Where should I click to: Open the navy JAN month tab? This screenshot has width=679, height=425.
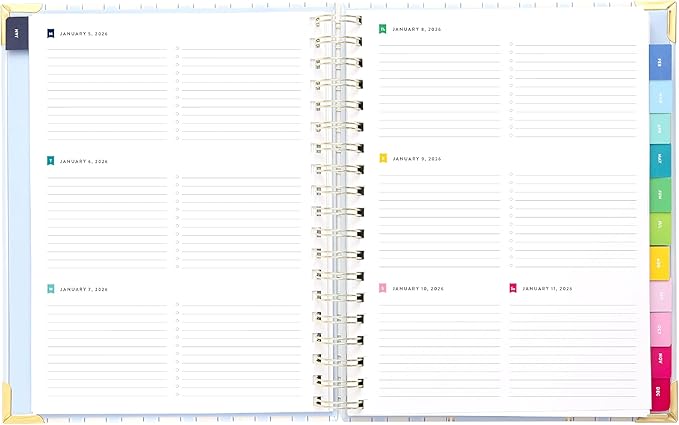tap(17, 33)
